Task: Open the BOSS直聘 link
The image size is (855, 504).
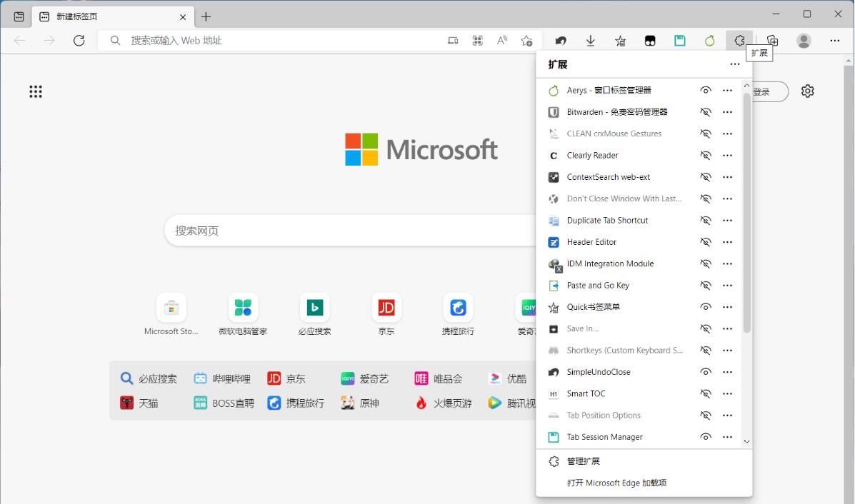Action: pos(224,403)
